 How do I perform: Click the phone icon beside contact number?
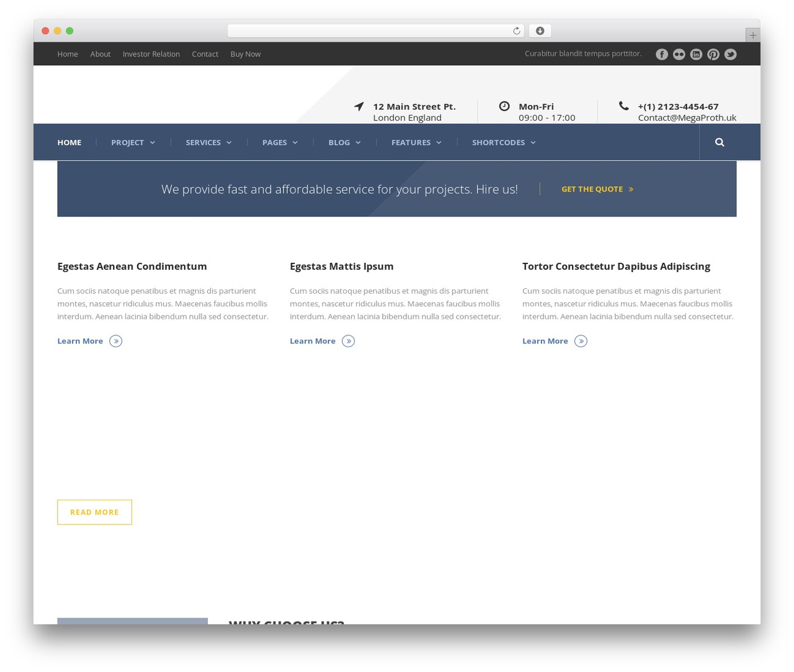tap(623, 106)
